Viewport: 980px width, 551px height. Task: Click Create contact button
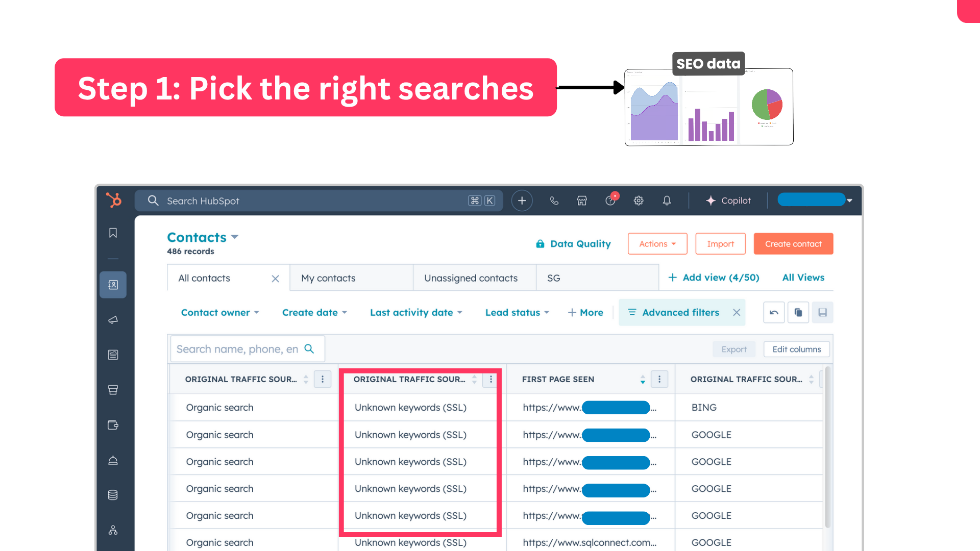[793, 244]
